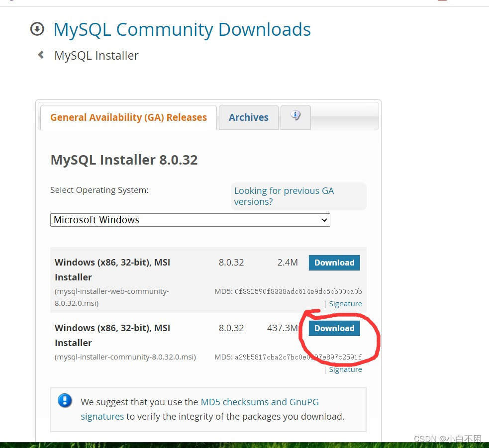The image size is (489, 448).
Task: Click the 437.3M file size value
Action: tap(283, 328)
